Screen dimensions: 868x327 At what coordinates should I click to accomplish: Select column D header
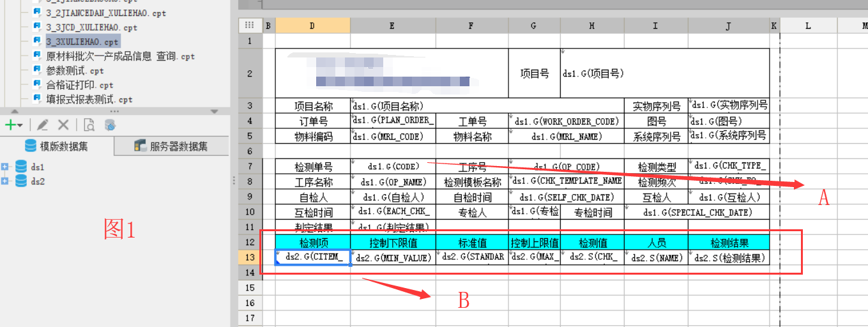[312, 26]
